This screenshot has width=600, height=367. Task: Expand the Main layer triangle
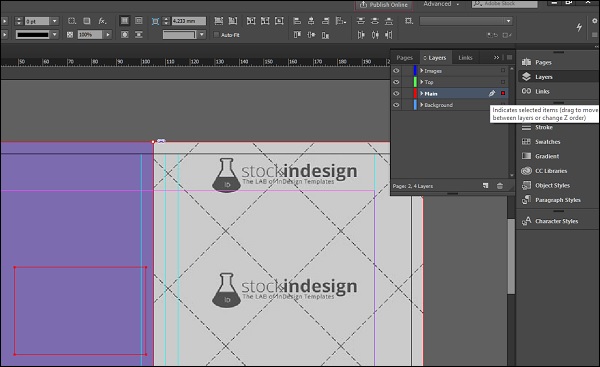pyautogui.click(x=422, y=93)
